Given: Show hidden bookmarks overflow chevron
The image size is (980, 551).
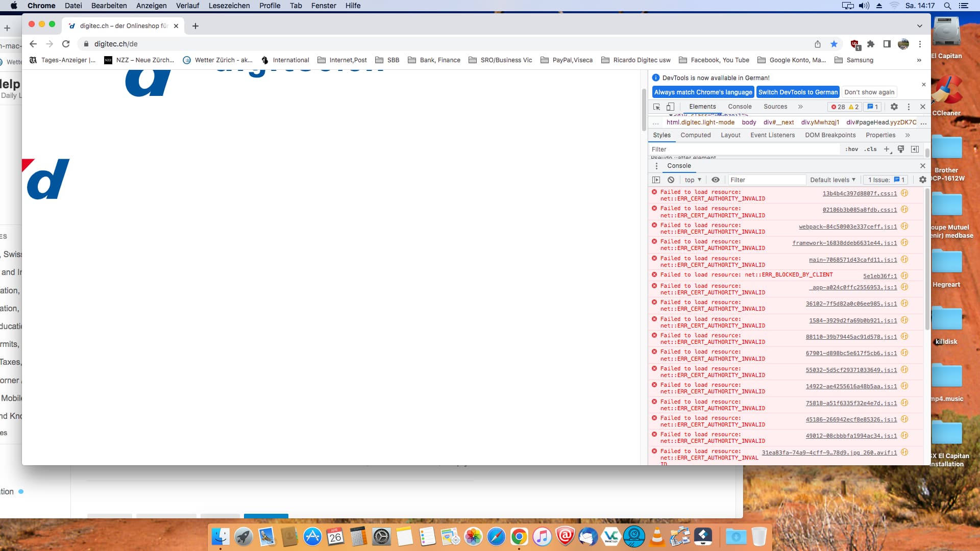Looking at the screenshot, I should click(919, 60).
